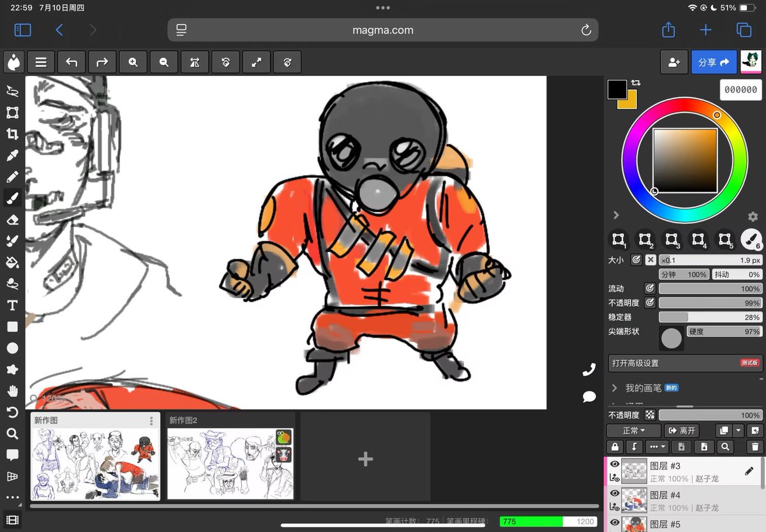This screenshot has height=532, width=766.
Task: Select the pencil tool
Action: pos(12,177)
